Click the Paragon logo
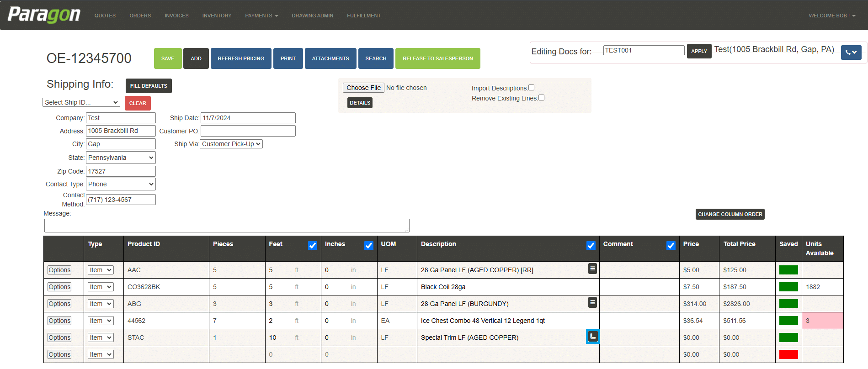 (x=44, y=15)
